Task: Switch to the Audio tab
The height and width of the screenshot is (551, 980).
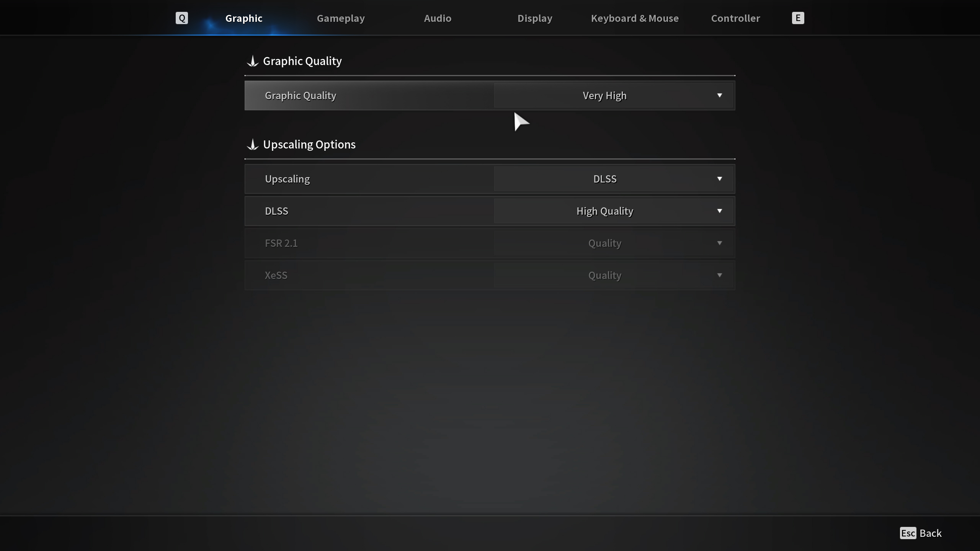Action: [438, 18]
